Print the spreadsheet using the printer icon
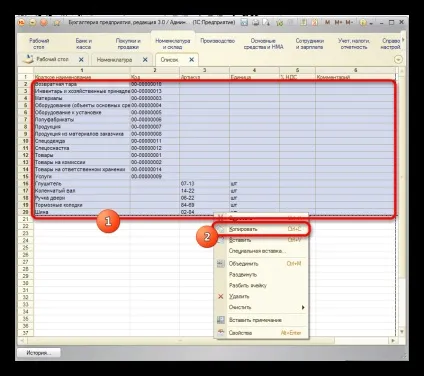 pos(255,23)
